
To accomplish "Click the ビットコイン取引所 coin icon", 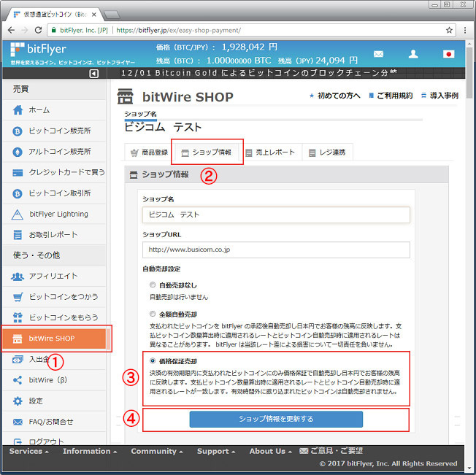I will coord(18,193).
